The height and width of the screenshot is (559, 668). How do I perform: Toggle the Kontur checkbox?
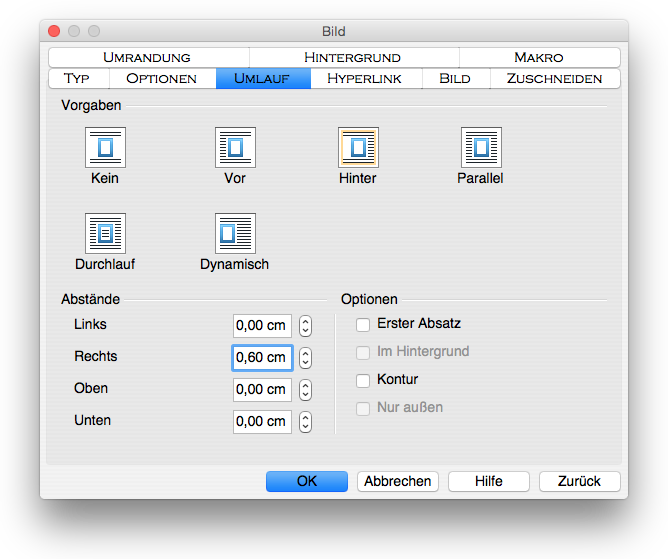pyautogui.click(x=363, y=380)
